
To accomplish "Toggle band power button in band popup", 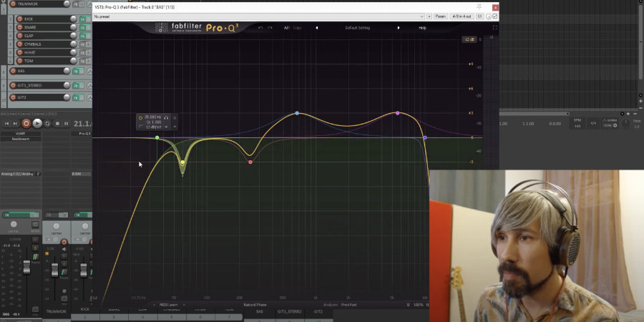I will click(140, 117).
